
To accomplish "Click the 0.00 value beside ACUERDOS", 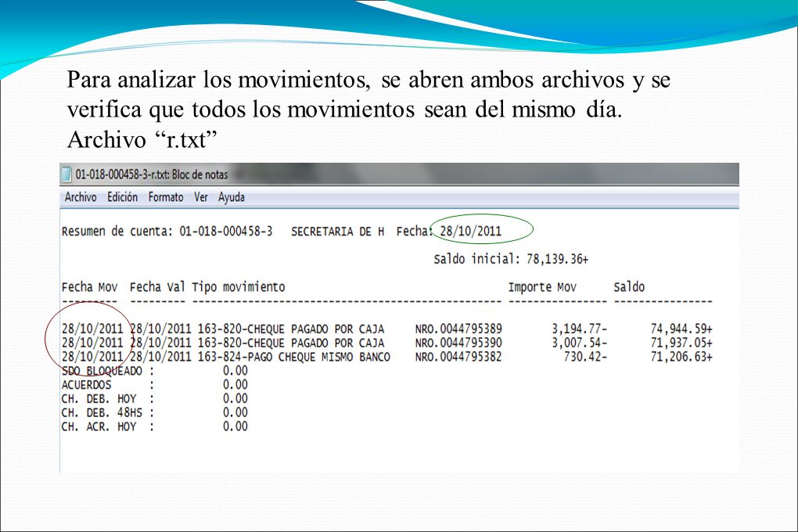I will pos(235,384).
